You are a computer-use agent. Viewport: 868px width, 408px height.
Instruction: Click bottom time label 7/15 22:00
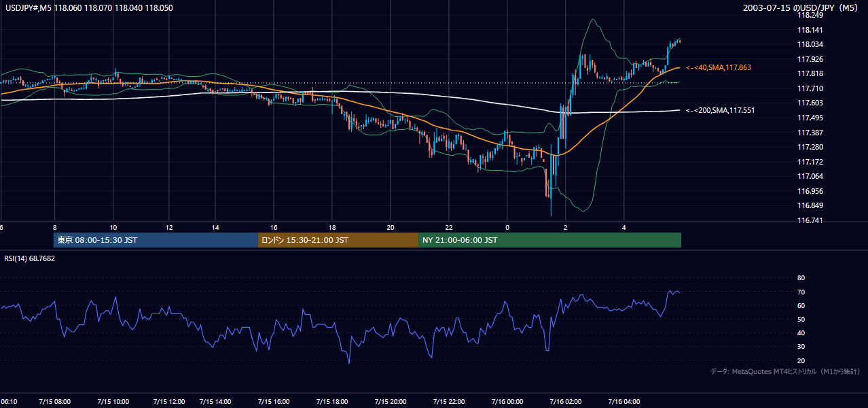[x=448, y=402]
